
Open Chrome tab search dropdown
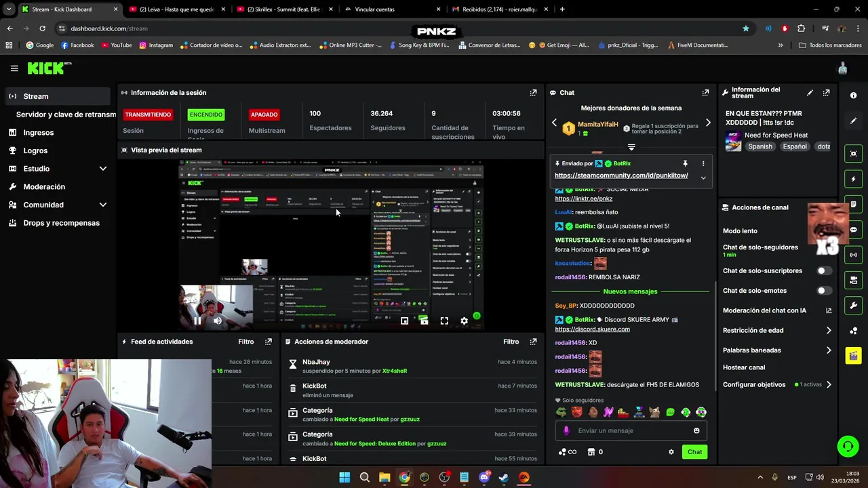pos(9,9)
